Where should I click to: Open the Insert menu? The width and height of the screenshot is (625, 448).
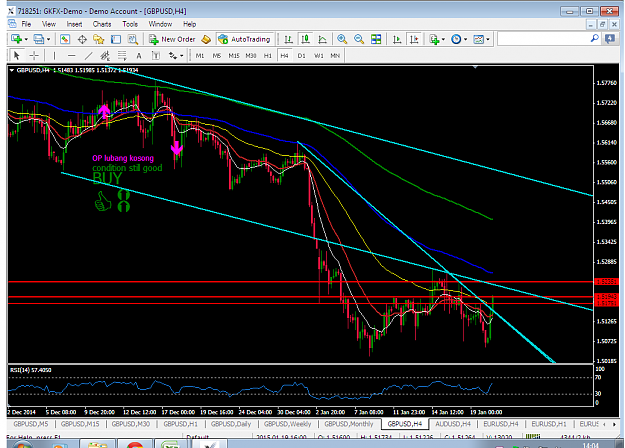(x=74, y=24)
